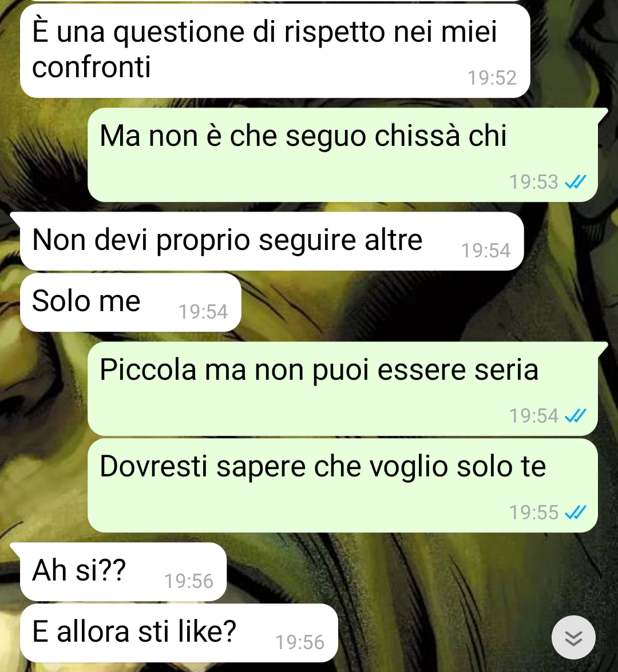Image resolution: width=618 pixels, height=672 pixels.
Task: Tap 'Dovresti sapere che voglio solo te' bubble
Action: pyautogui.click(x=343, y=485)
